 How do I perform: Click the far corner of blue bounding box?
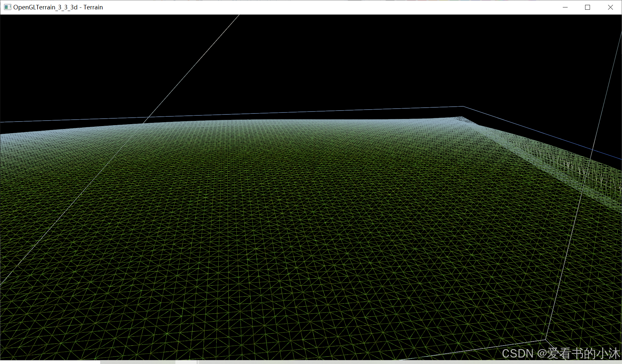[x=463, y=106]
